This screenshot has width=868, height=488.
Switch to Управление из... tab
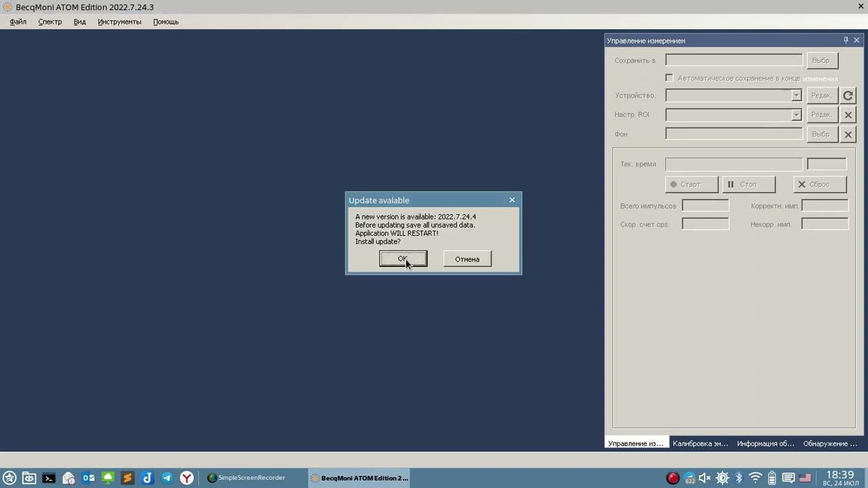pos(635,443)
